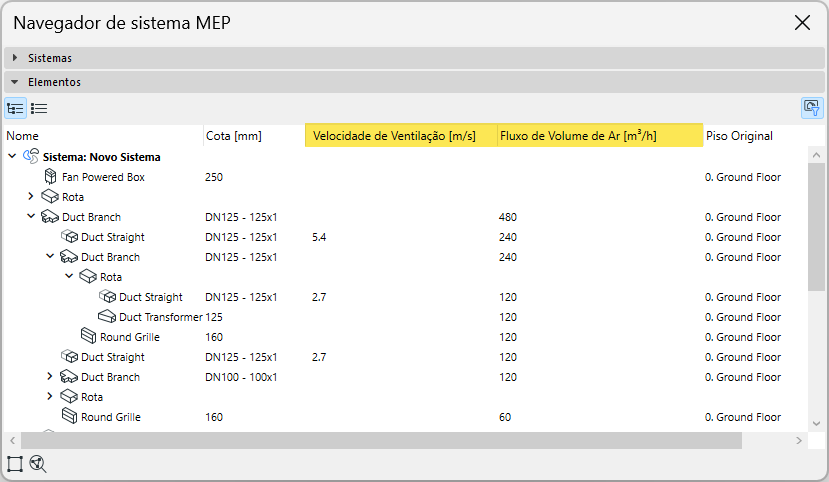The height and width of the screenshot is (482, 829).
Task: Click the selection frame icon at bottom left
Action: [15, 463]
